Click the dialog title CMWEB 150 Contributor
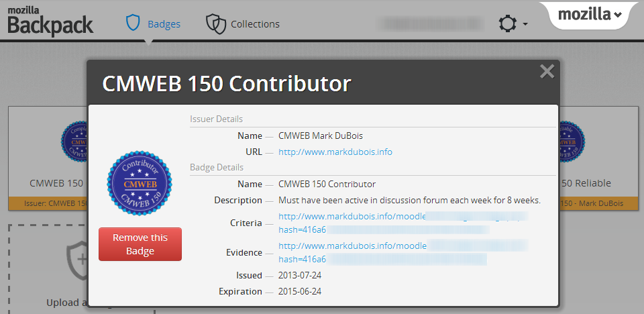This screenshot has height=314, width=644. pyautogui.click(x=226, y=84)
